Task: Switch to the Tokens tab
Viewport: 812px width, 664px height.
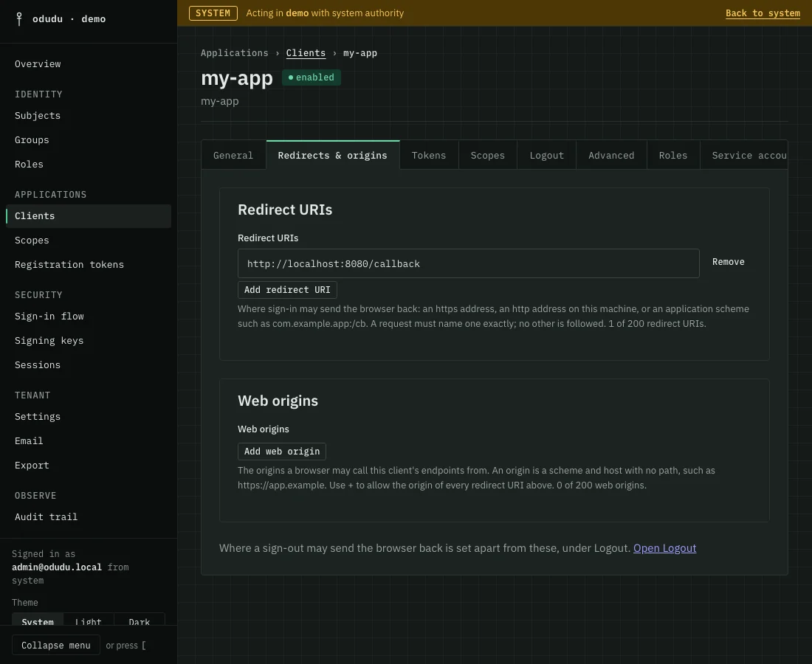Action: [x=429, y=155]
